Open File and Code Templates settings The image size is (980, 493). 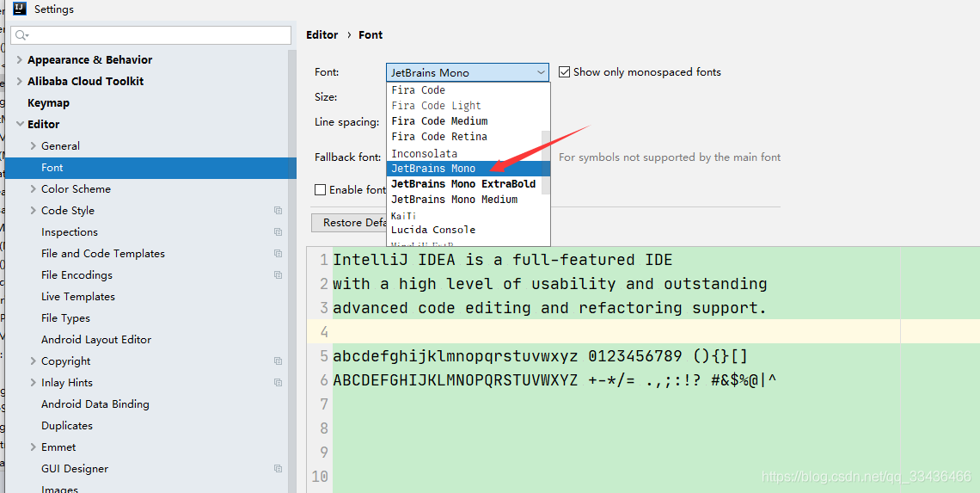103,253
